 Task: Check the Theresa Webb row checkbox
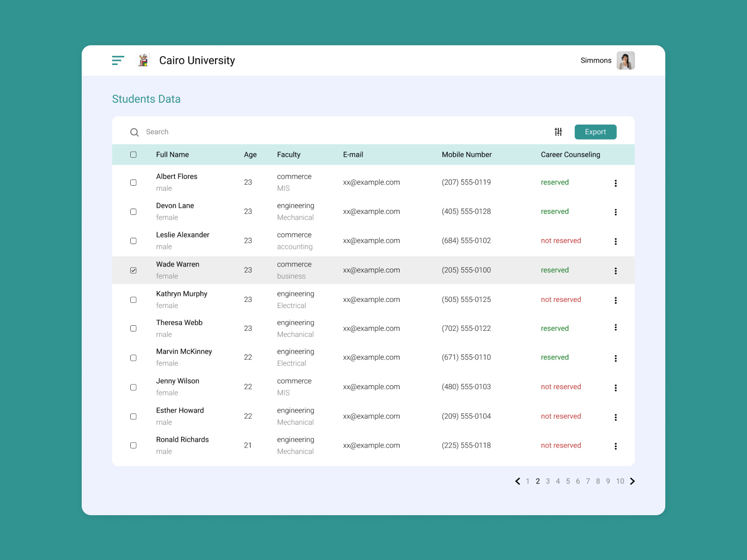134,329
